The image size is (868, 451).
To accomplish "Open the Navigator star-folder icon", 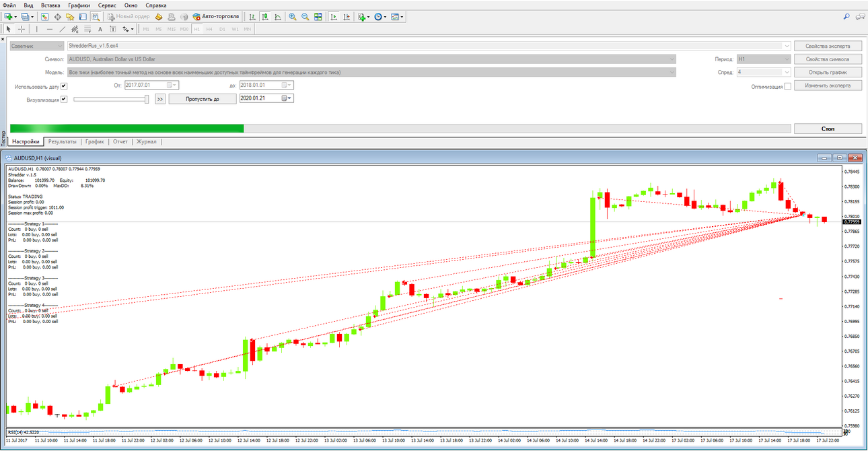I will 70,16.
